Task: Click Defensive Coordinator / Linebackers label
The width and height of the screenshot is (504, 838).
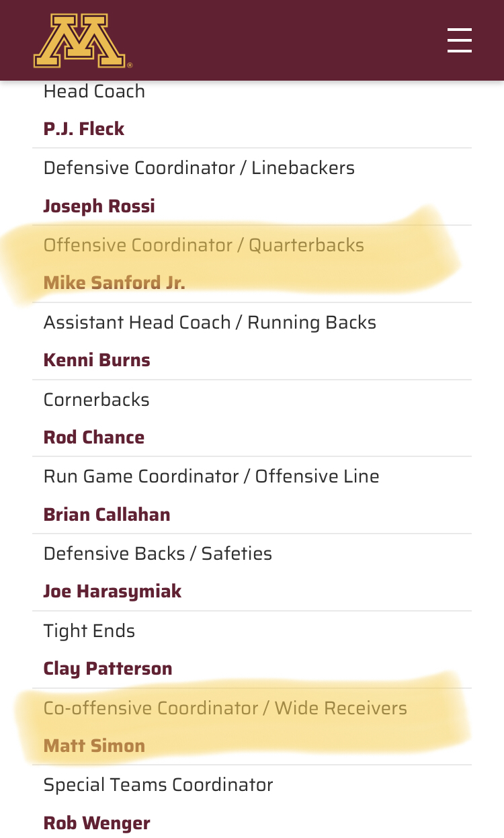Action: tap(199, 168)
